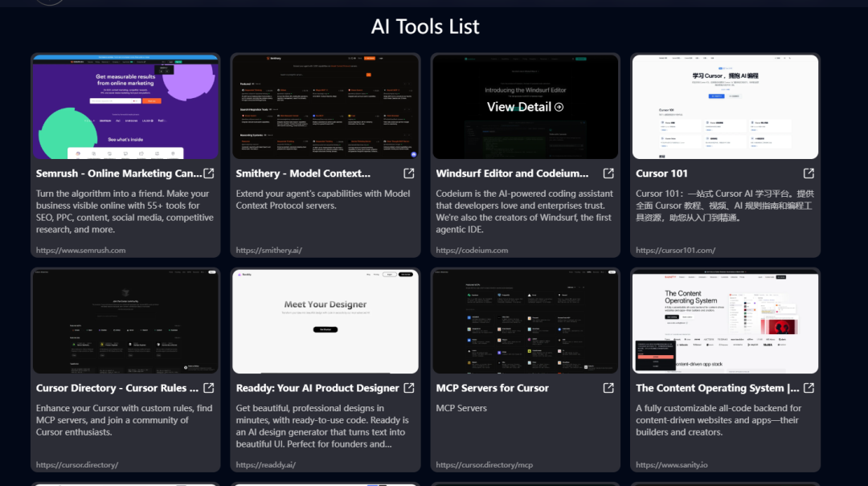
Task: Click the 'Semrush - Online Marketing Can...' title
Action: click(119, 174)
